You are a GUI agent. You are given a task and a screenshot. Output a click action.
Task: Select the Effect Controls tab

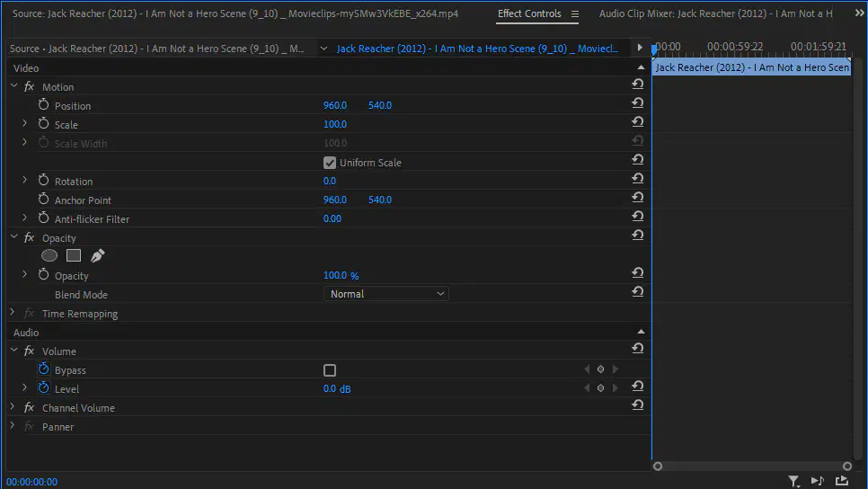529,13
